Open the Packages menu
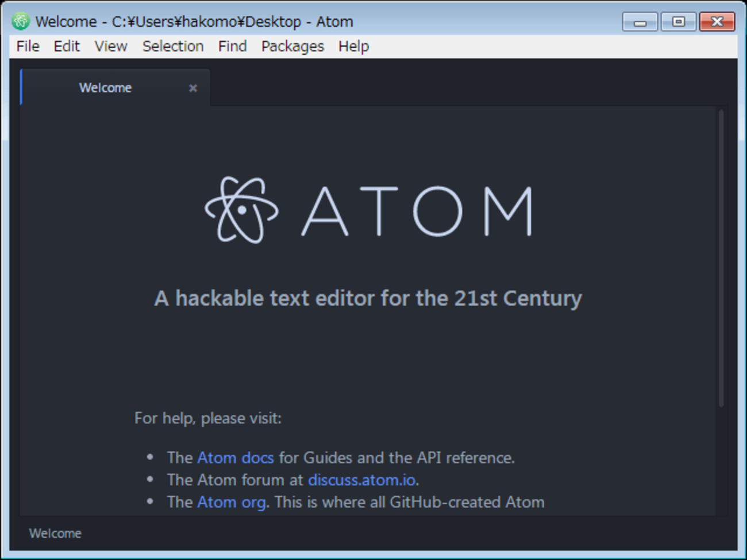The width and height of the screenshot is (747, 560). 292,47
